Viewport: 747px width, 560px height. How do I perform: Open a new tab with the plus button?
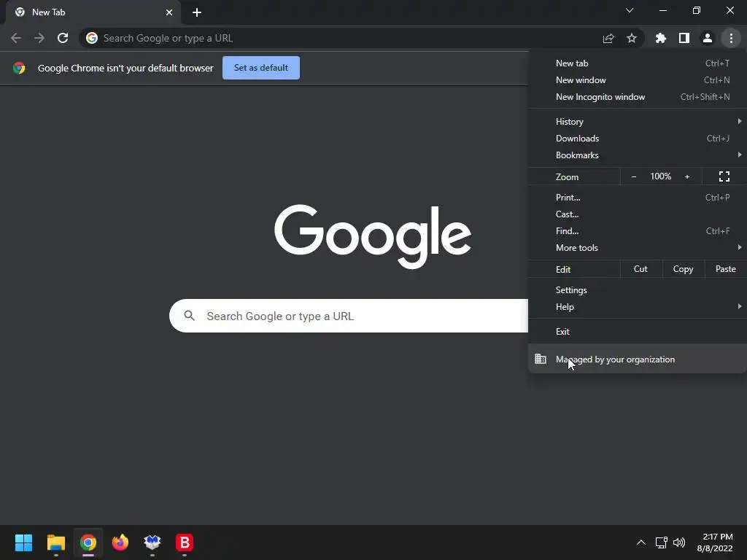click(x=197, y=12)
